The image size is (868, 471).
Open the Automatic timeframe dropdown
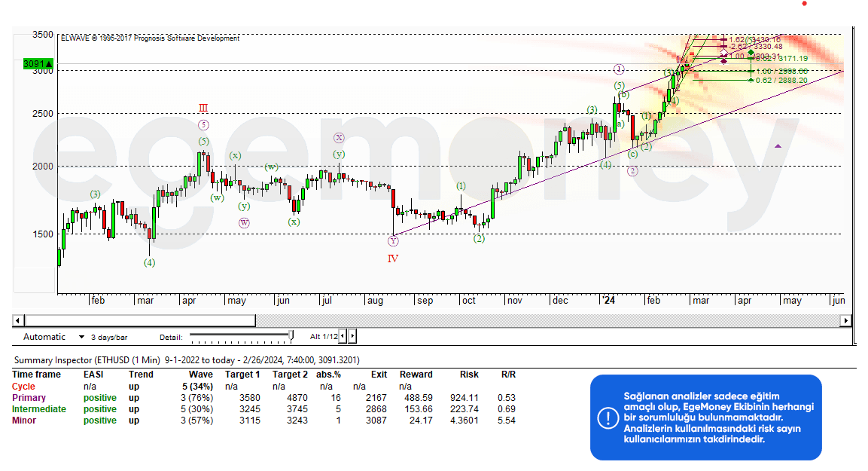[x=60, y=337]
